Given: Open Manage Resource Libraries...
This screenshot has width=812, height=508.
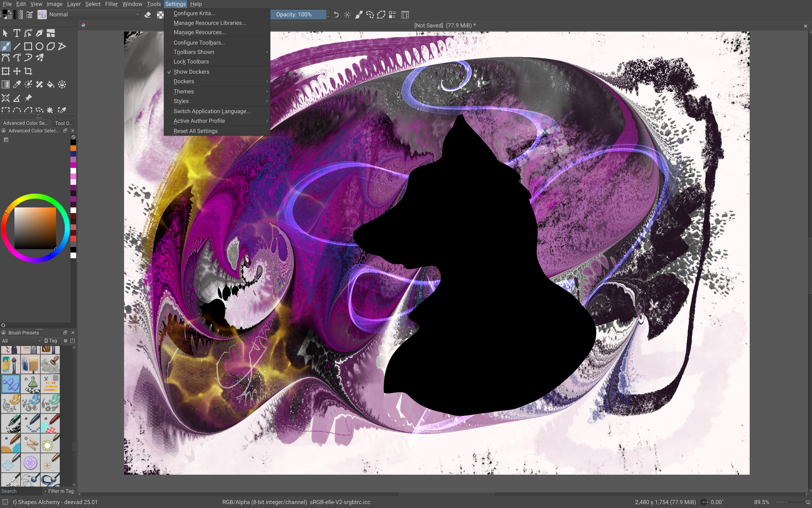Looking at the screenshot, I should (217, 23).
